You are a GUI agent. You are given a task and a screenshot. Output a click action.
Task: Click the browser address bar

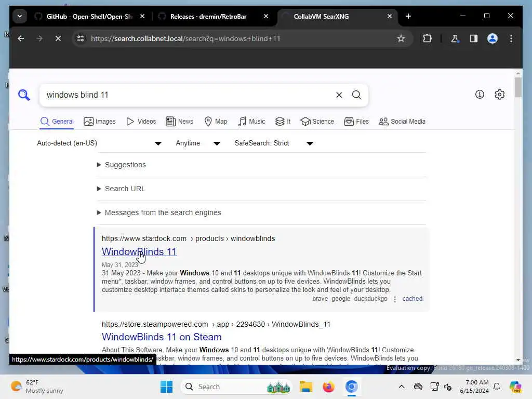click(237, 38)
